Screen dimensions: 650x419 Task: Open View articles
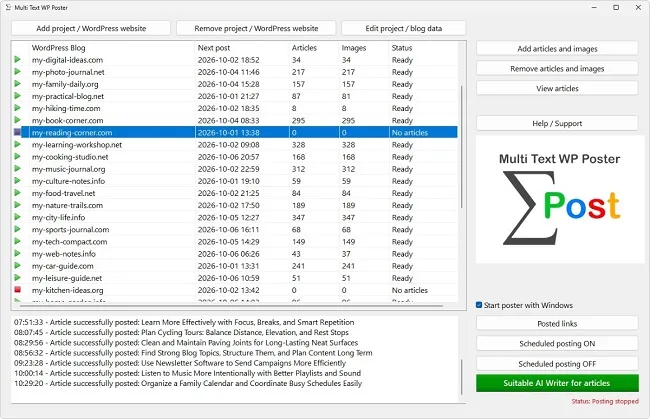click(557, 88)
